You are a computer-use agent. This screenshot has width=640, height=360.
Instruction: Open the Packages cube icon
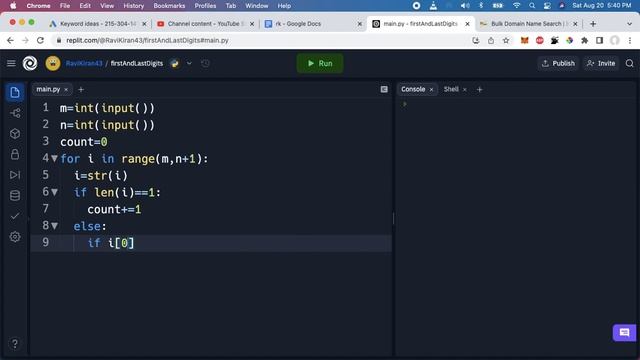[15, 133]
